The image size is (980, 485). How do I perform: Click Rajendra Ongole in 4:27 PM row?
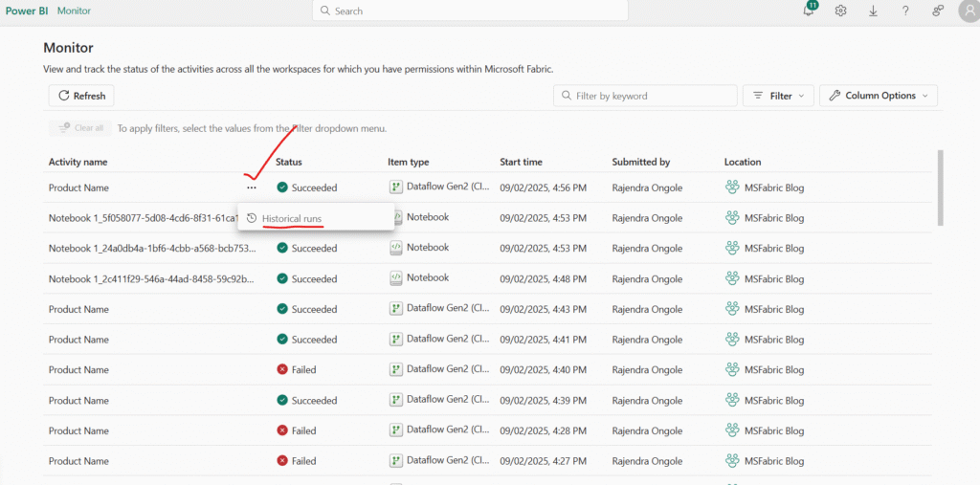click(x=648, y=461)
